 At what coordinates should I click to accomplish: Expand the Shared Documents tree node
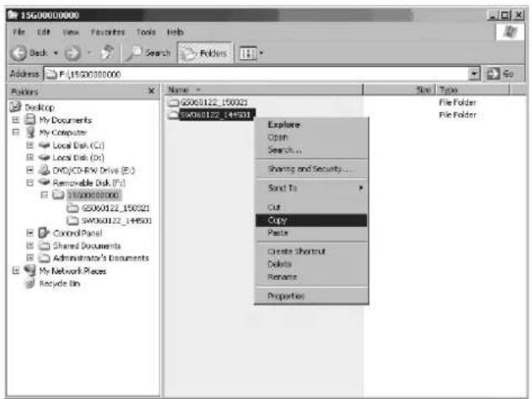point(30,245)
